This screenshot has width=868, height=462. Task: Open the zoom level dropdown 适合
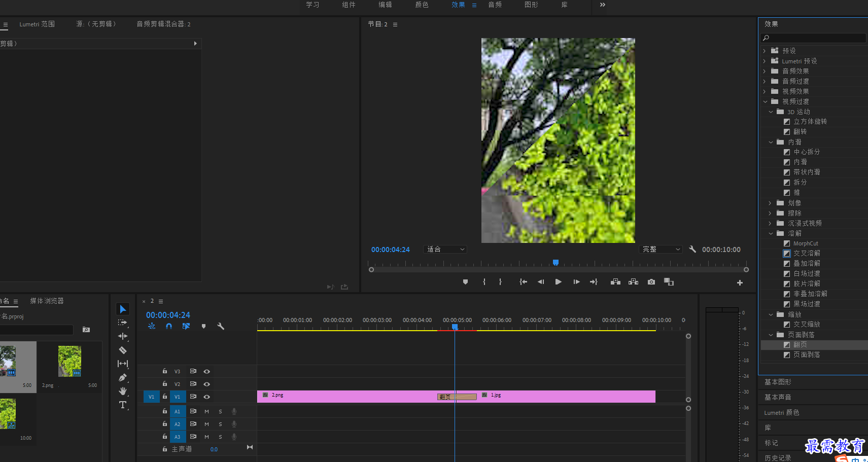(x=445, y=249)
